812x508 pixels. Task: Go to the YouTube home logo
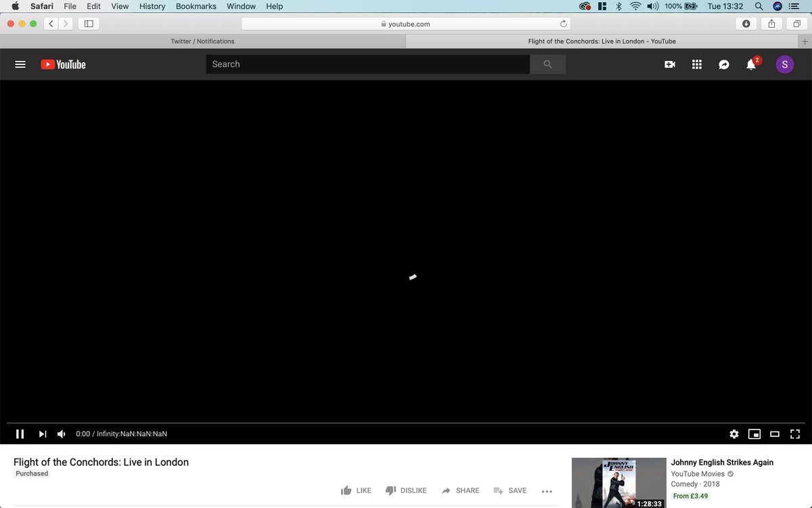63,64
